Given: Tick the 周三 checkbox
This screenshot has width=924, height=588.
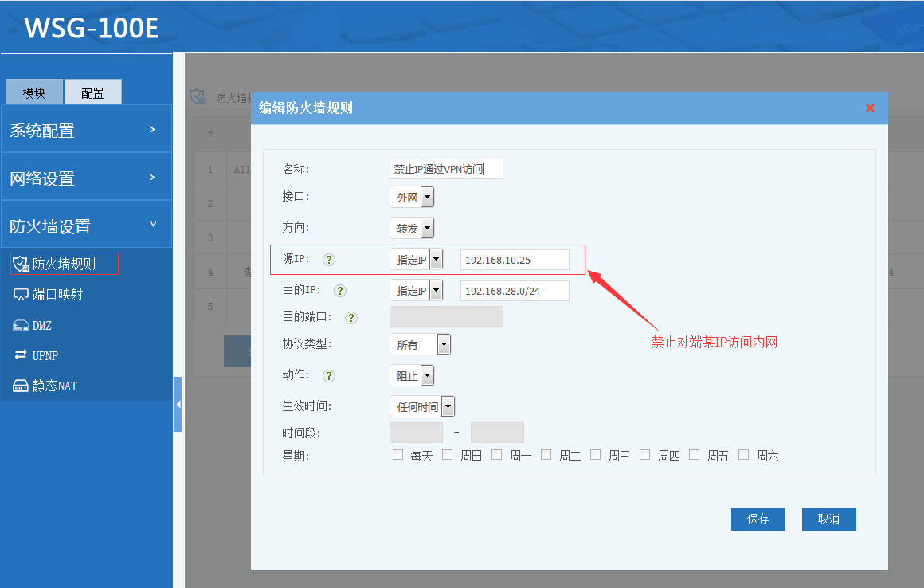Looking at the screenshot, I should click(x=595, y=455).
